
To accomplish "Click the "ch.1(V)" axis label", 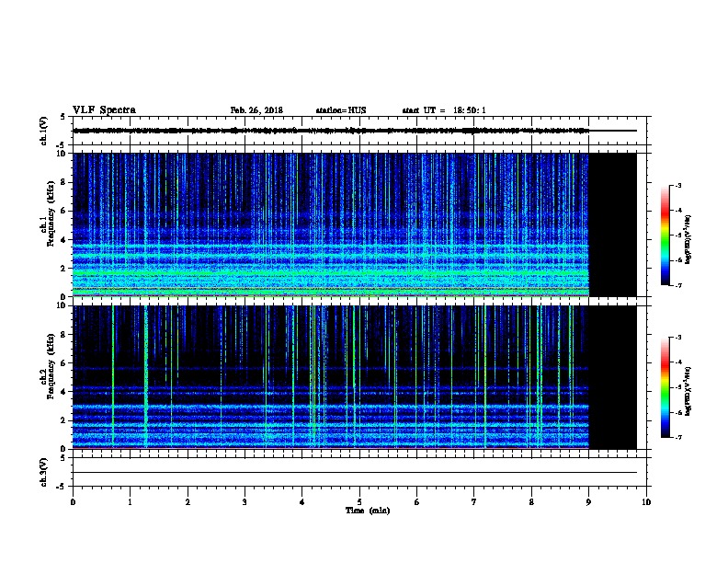I will point(43,131).
